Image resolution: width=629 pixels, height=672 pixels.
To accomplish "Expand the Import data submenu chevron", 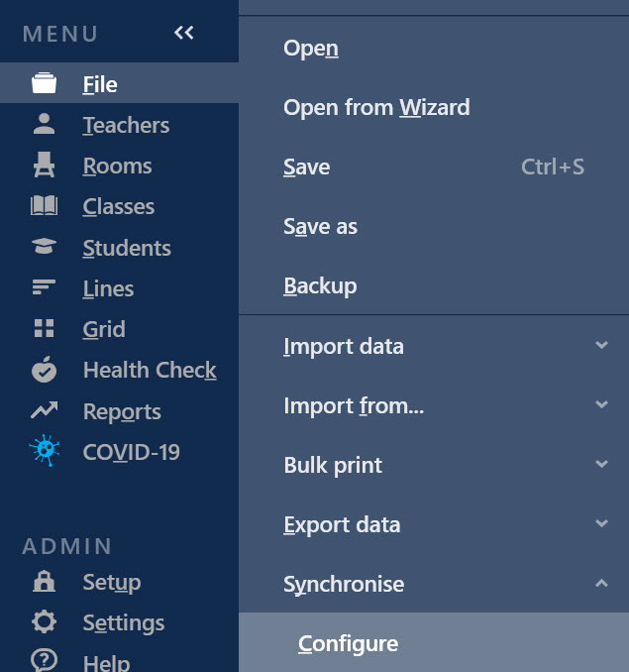I will (x=601, y=345).
